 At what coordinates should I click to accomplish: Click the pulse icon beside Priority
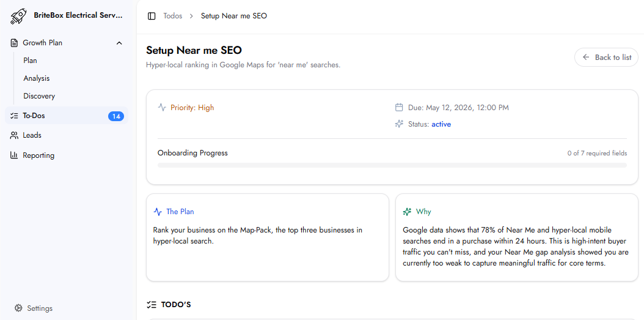pos(162,108)
